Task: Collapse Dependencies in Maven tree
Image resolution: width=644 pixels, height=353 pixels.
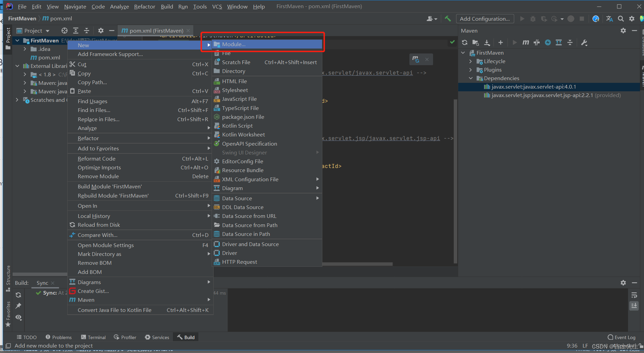Action: [x=470, y=78]
